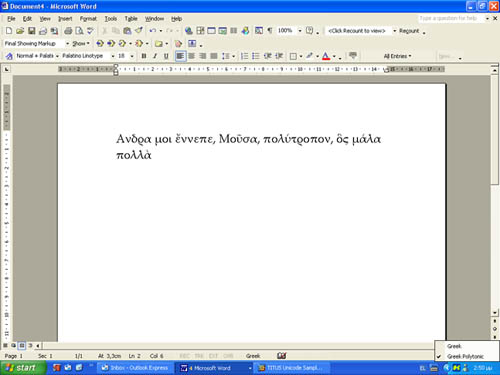
Task: Expand the Final Showing Markup dropdown
Action: click(67, 44)
